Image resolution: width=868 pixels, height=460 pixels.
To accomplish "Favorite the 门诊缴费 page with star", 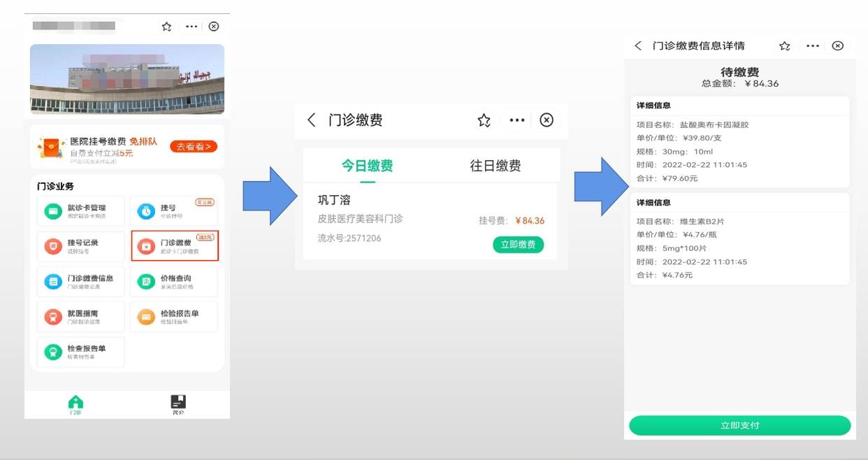I will click(484, 120).
